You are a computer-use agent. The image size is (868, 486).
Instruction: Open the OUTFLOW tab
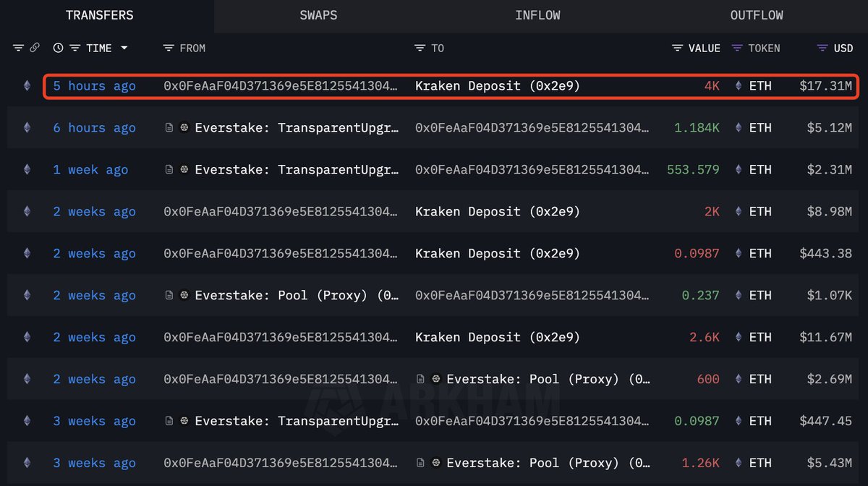(757, 15)
